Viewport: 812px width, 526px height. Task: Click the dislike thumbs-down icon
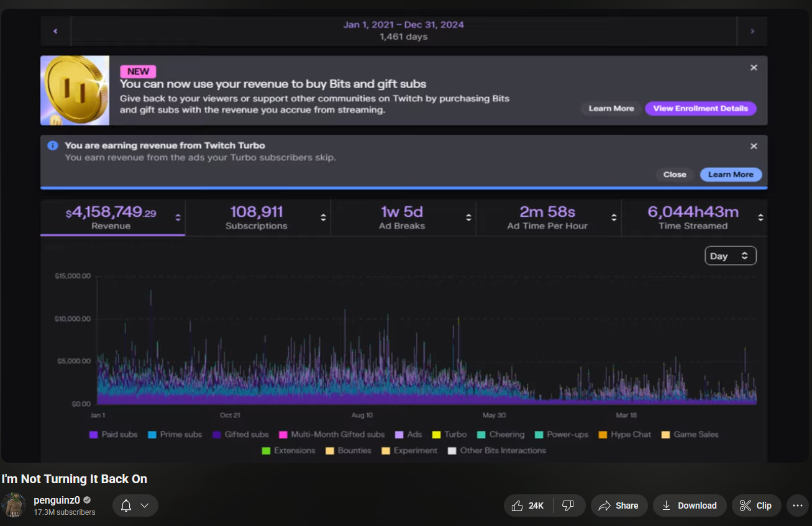(567, 506)
